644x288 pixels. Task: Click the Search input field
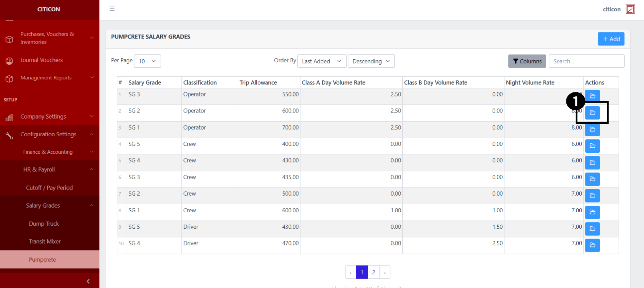point(586,61)
